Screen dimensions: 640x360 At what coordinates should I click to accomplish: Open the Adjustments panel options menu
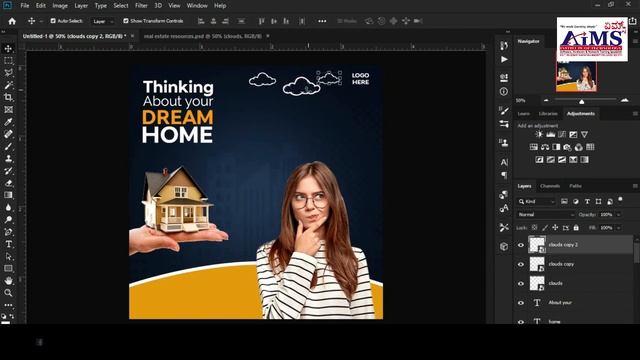(635, 113)
